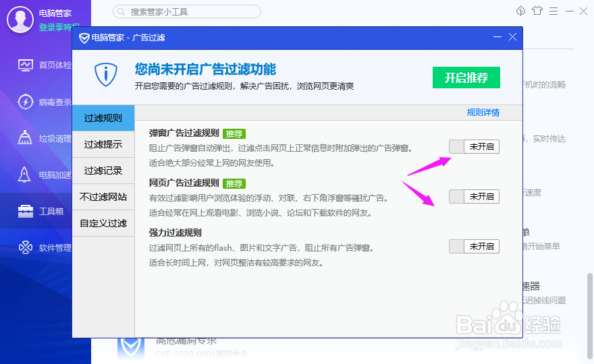Click the green 开启推荐 button

(x=466, y=78)
